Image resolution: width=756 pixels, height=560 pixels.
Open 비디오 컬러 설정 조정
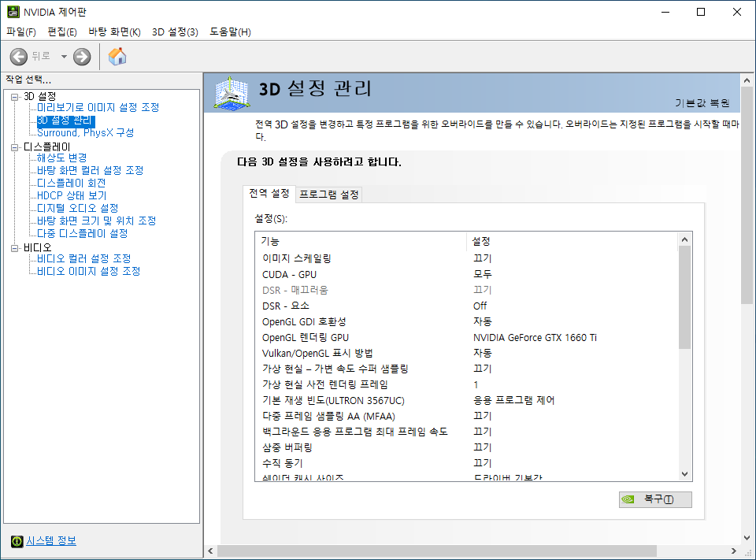(x=84, y=258)
